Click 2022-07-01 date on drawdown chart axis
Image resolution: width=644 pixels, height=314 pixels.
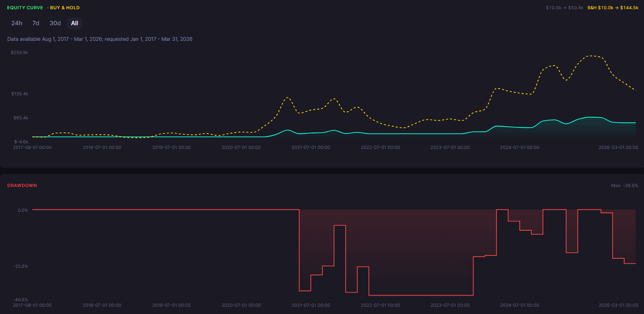pos(380,305)
